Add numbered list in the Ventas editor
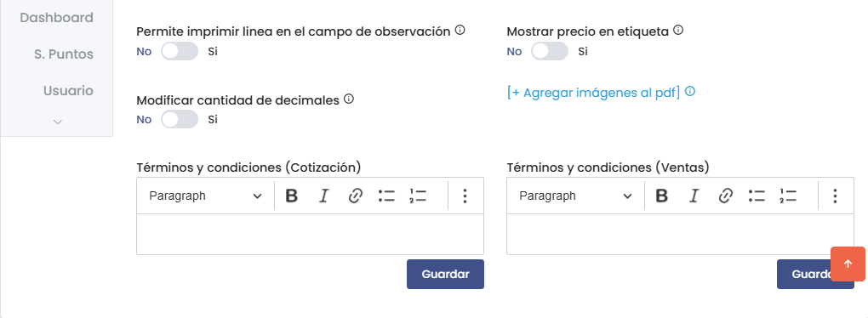Image resolution: width=868 pixels, height=318 pixels. [788, 196]
